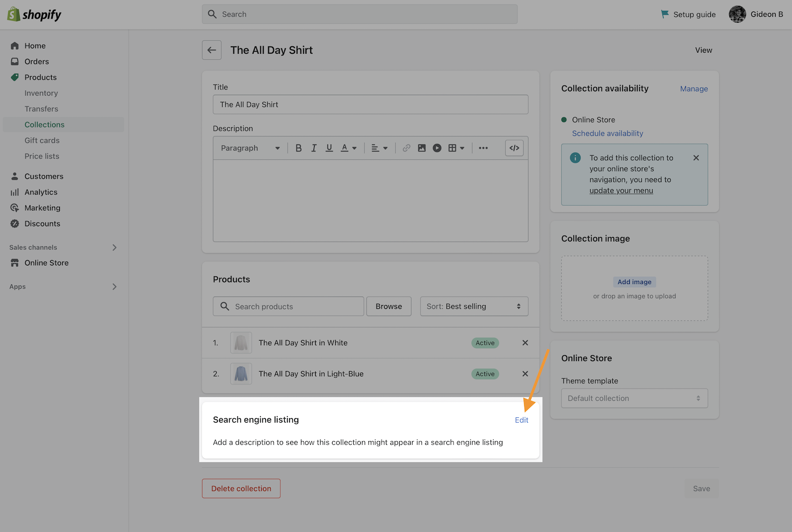Screen dimensions: 792x532
Task: Open the Theme template dropdown
Action: coord(634,398)
